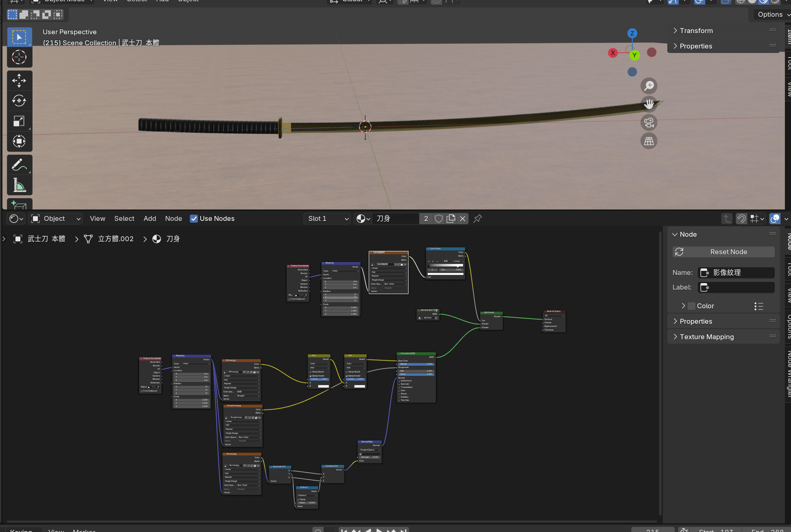The width and height of the screenshot is (791, 532).
Task: Click the 3D Cursor tool
Action: (19, 57)
